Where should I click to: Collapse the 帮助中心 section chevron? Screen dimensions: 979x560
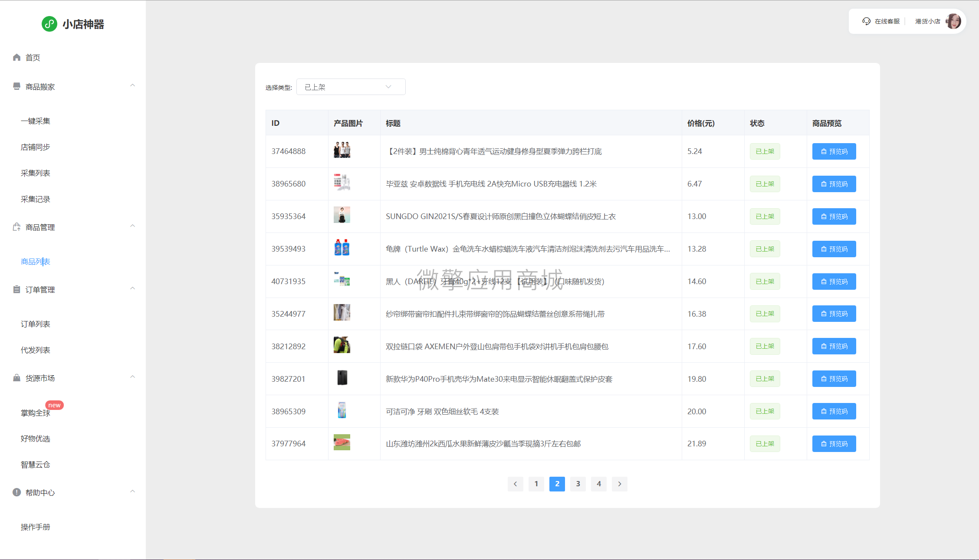pos(133,491)
